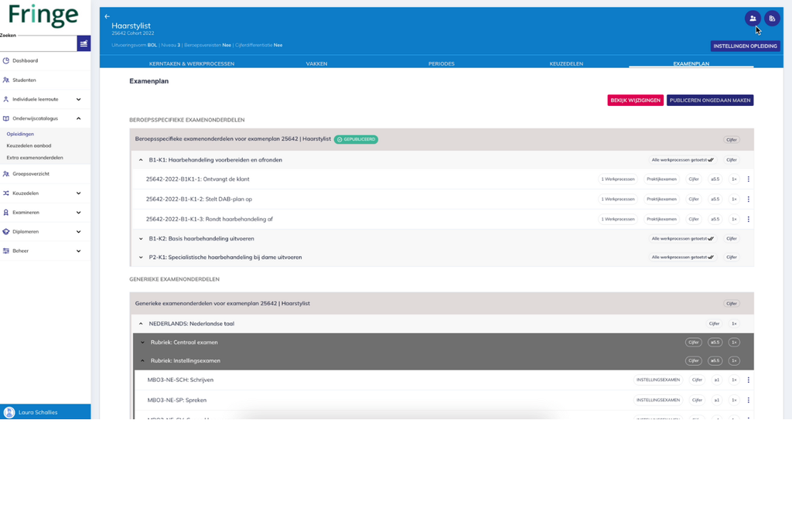Open Dashboard from sidebar
Image resolution: width=792 pixels, height=532 pixels.
pyautogui.click(x=25, y=60)
